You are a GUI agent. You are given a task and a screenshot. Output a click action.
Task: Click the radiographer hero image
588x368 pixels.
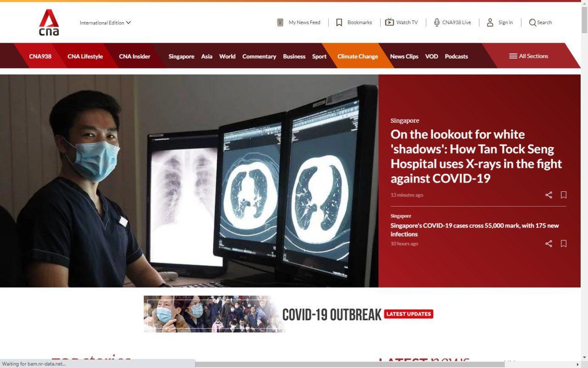click(189, 181)
